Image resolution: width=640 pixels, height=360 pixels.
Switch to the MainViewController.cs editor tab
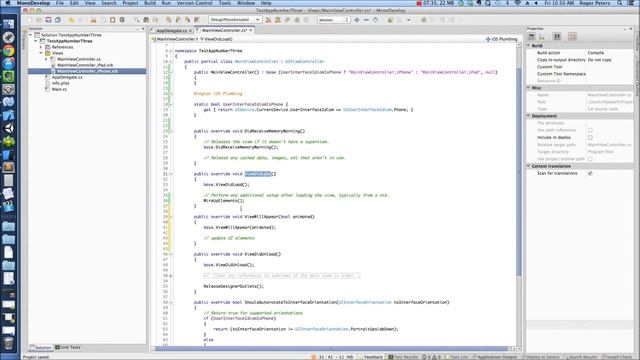[x=224, y=30]
